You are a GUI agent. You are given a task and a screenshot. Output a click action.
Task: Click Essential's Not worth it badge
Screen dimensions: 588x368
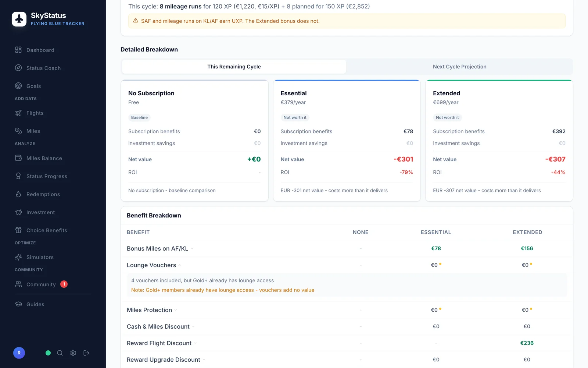pos(295,117)
